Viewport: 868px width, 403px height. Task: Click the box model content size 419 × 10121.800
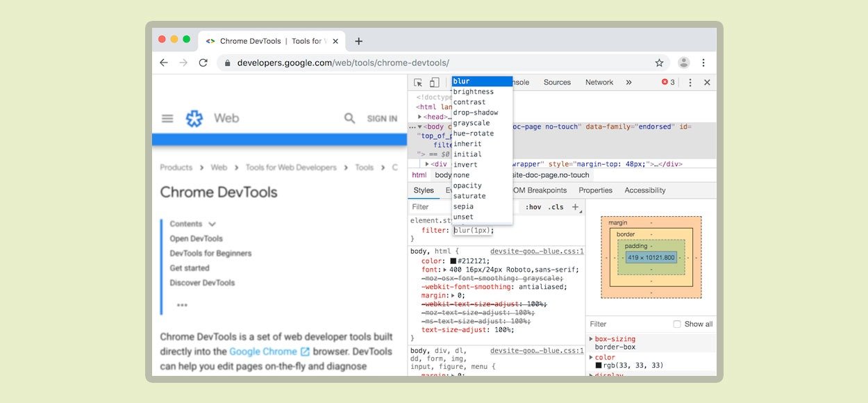[x=651, y=257]
